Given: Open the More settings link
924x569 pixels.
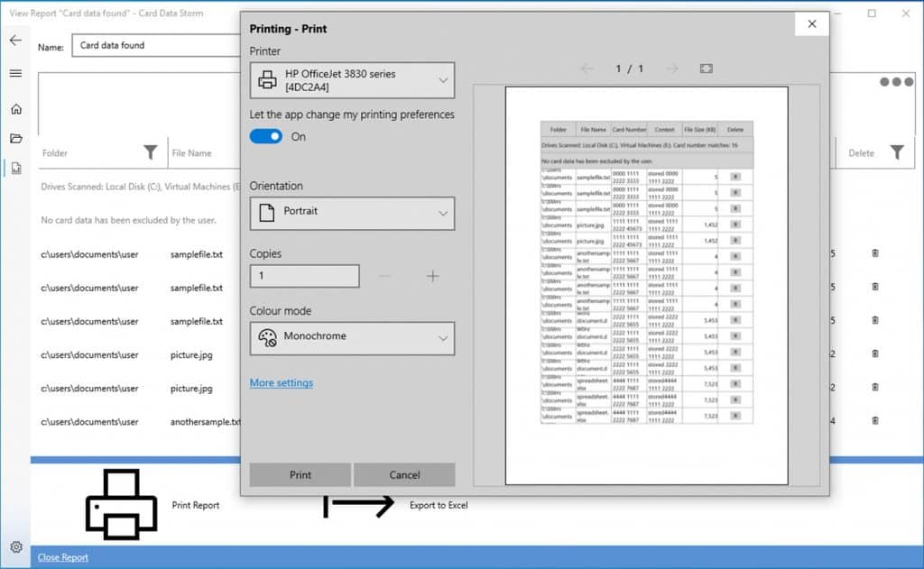Looking at the screenshot, I should click(x=282, y=383).
